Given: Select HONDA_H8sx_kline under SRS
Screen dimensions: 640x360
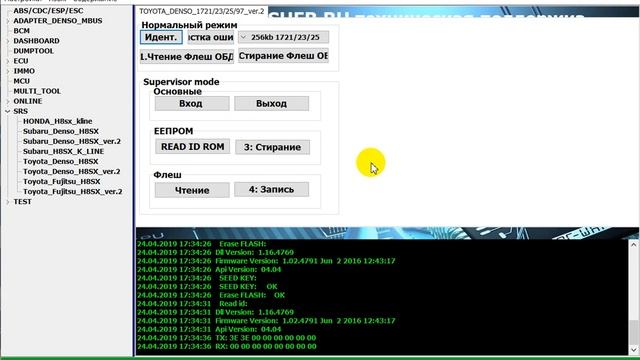Looking at the screenshot, I should (x=58, y=121).
